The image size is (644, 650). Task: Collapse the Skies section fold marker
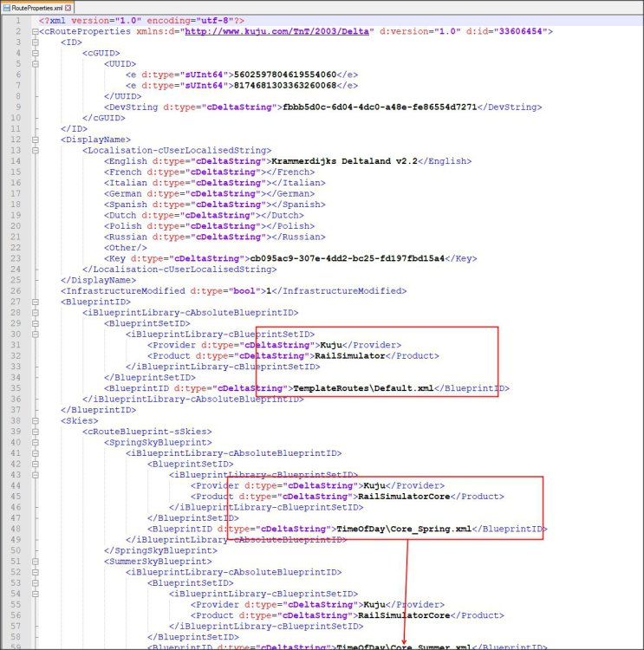click(34, 419)
